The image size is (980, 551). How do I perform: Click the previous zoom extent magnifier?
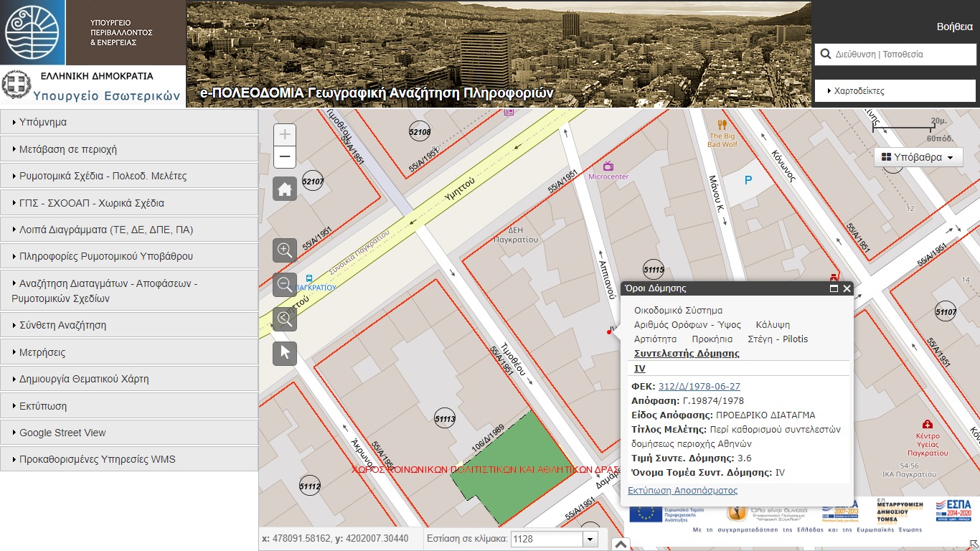click(x=285, y=319)
